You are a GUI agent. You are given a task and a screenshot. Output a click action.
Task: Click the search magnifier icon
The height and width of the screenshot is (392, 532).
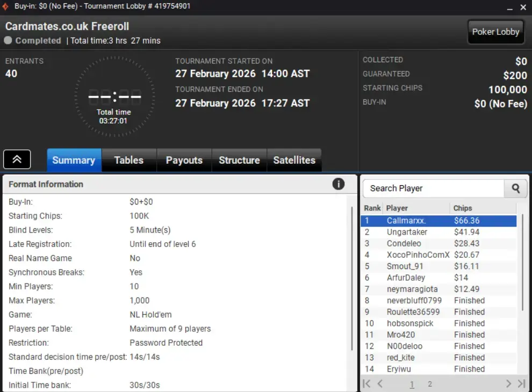pos(515,188)
